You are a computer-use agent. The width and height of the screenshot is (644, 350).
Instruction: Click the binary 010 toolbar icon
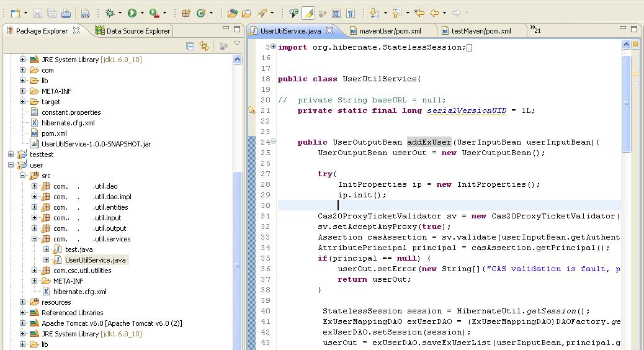pyautogui.click(x=85, y=13)
